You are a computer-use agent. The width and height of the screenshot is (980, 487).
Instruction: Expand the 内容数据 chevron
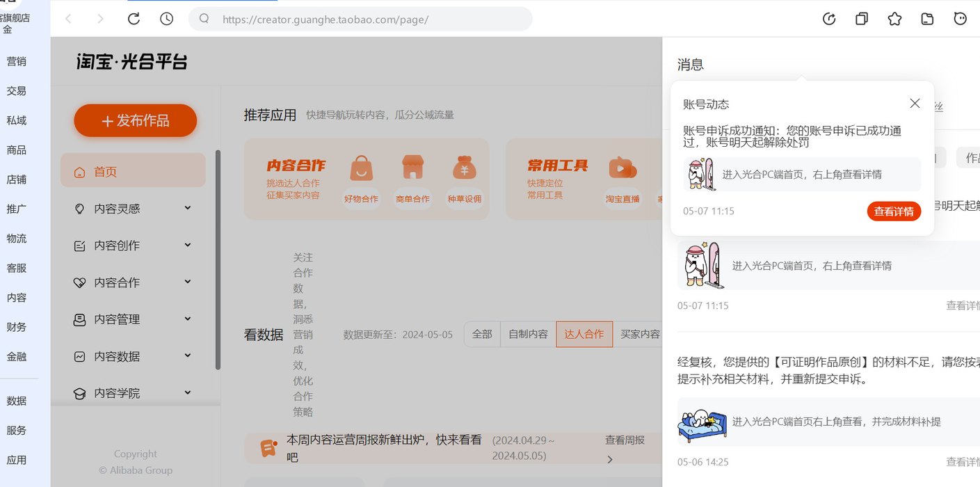point(188,355)
